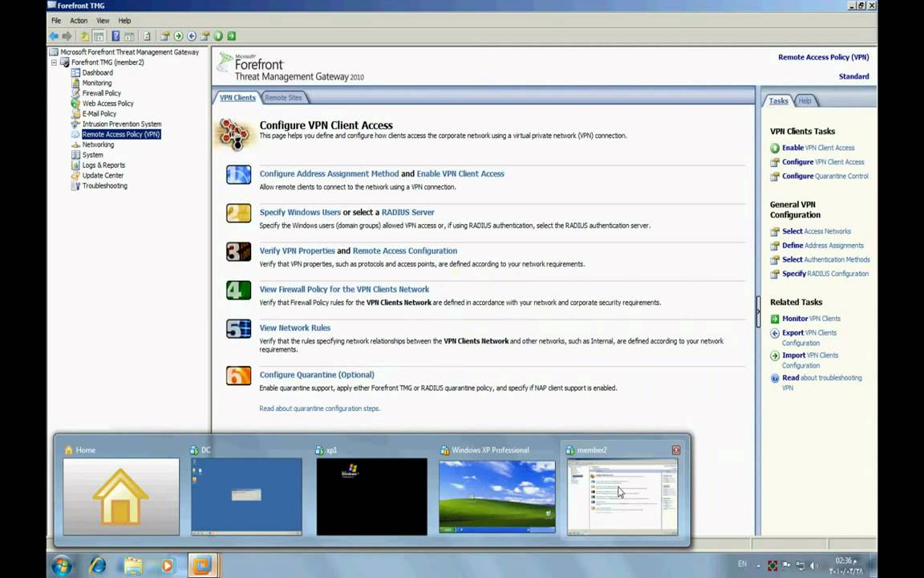924x578 pixels.
Task: Click the RADIUS Server link
Action: [407, 212]
